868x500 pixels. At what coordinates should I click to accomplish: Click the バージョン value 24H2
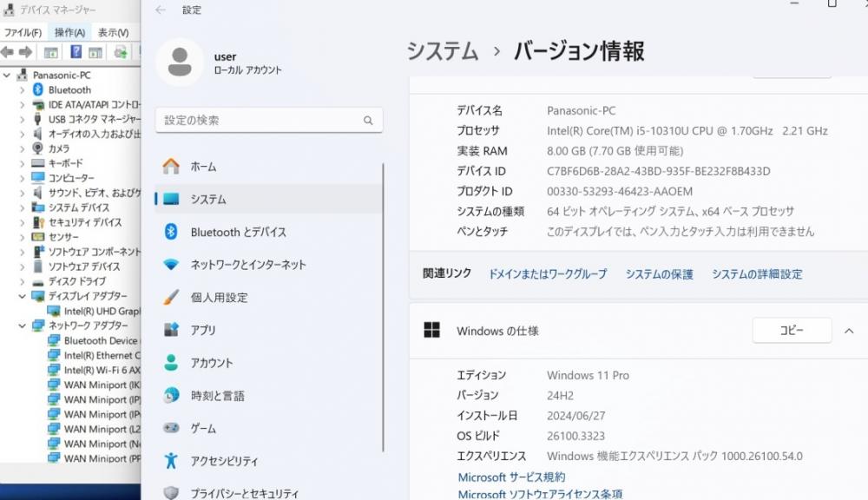[560, 395]
